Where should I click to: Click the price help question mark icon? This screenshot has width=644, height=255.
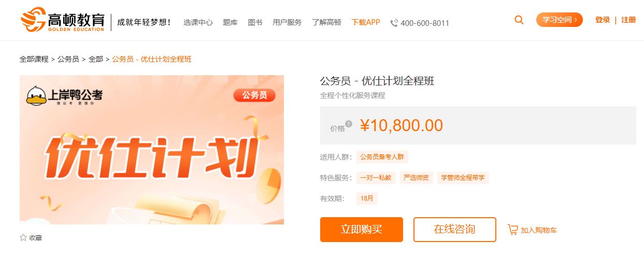pos(349,123)
